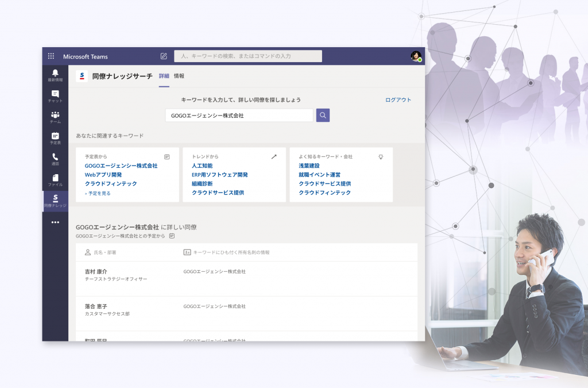This screenshot has width=588, height=388.
Task: Select 同僚ナレッジ app in sidebar
Action: (55, 202)
